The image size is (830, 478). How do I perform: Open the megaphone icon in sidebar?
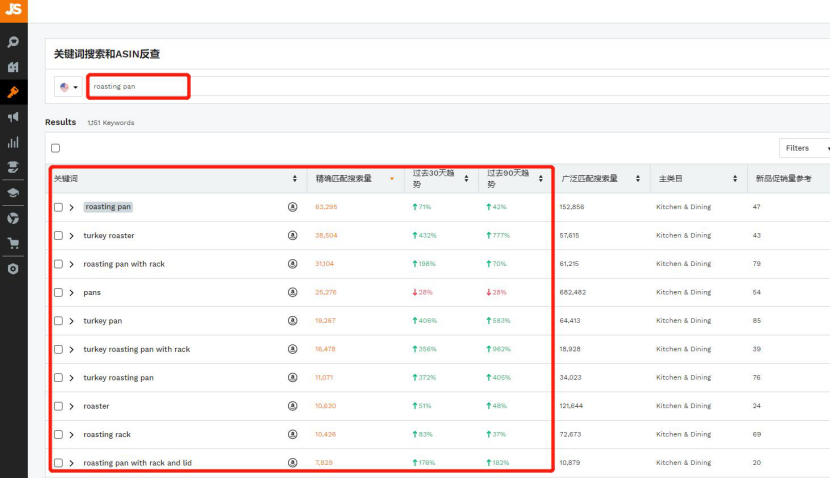pos(13,117)
